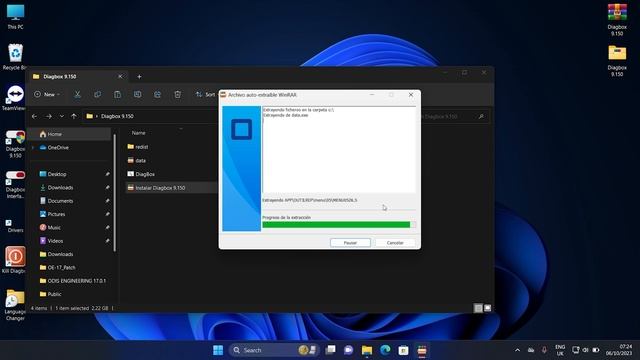Open File Explorer from the taskbar
Screen dimensions: 640x360
[367, 350]
